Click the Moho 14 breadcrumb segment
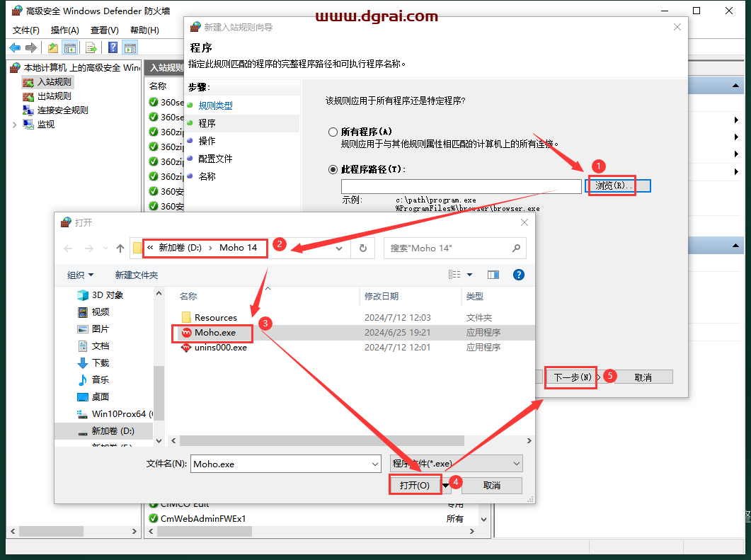The height and width of the screenshot is (560, 751). pos(238,248)
